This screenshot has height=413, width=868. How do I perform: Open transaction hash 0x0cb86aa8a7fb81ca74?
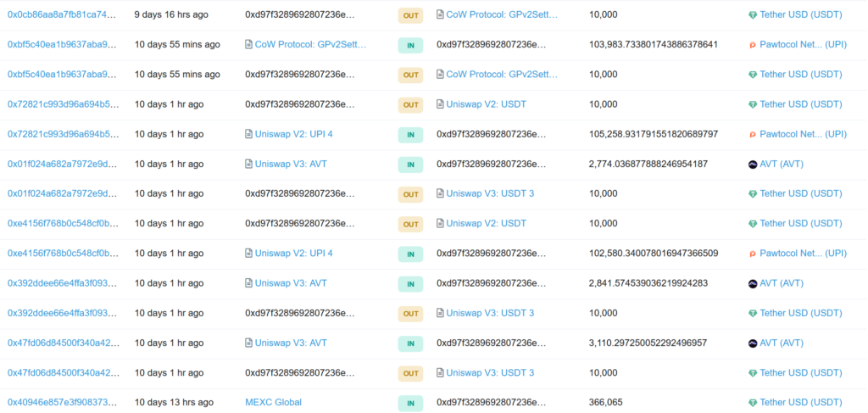63,15
